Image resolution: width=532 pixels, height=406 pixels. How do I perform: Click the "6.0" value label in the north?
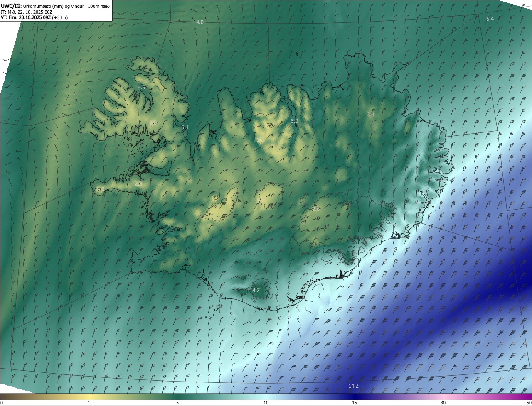[x=294, y=121]
